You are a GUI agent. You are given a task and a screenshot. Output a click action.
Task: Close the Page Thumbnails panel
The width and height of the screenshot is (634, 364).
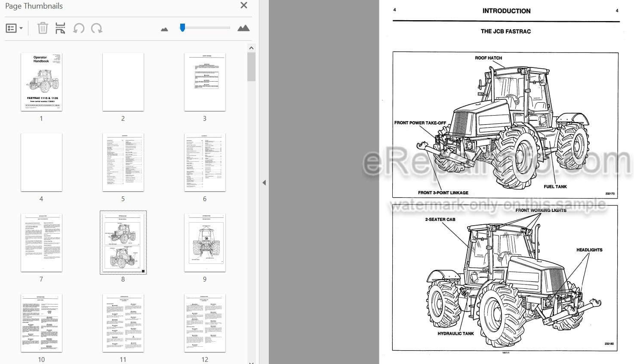[244, 6]
